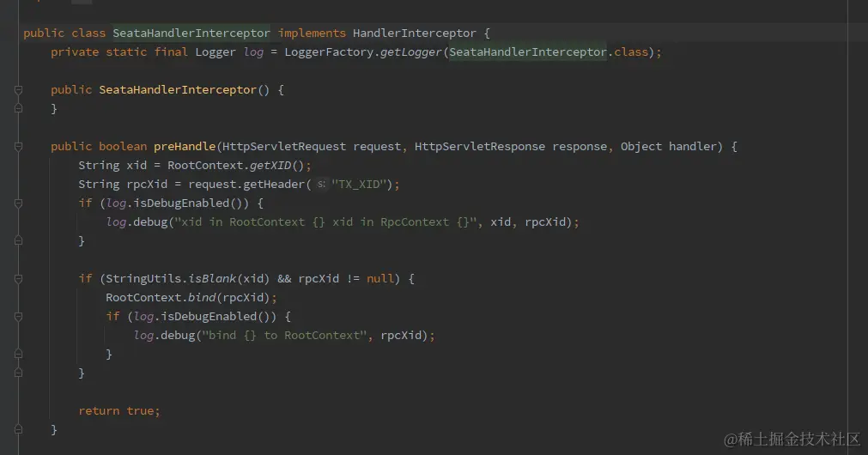Click the HttpServletResponse parameter type
The width and height of the screenshot is (868, 455).
click(x=480, y=147)
